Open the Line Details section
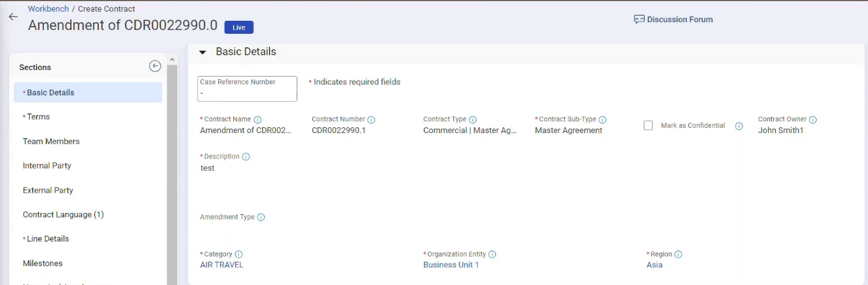This screenshot has width=868, height=285. [47, 239]
